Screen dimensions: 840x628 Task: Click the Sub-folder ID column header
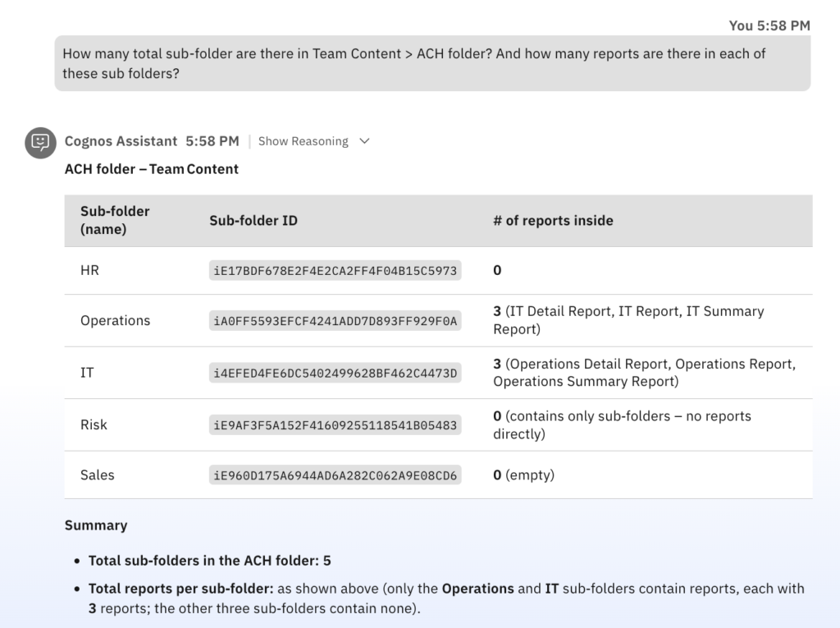(253, 221)
